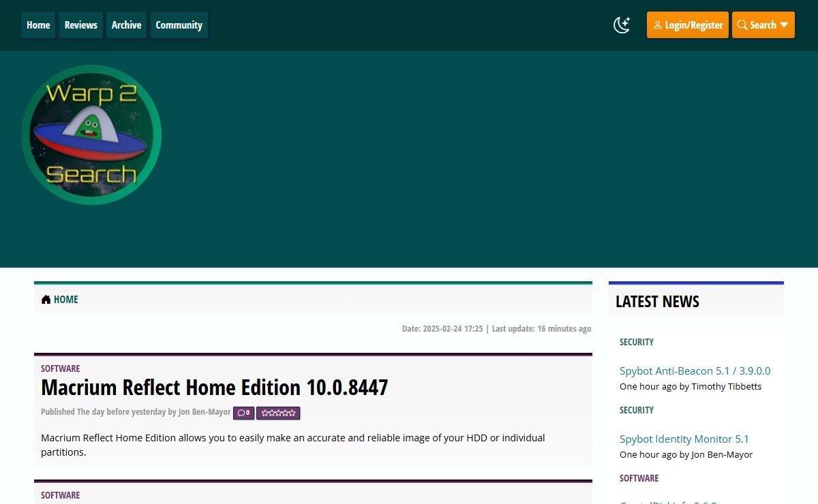Click the HOME breadcrumb link
This screenshot has width=818, height=504.
click(66, 300)
